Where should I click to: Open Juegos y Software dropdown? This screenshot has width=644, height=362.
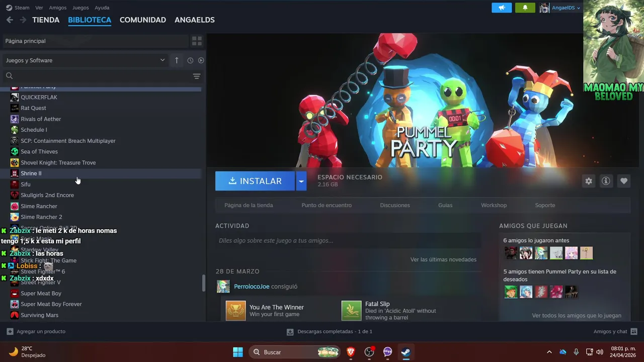click(x=85, y=60)
